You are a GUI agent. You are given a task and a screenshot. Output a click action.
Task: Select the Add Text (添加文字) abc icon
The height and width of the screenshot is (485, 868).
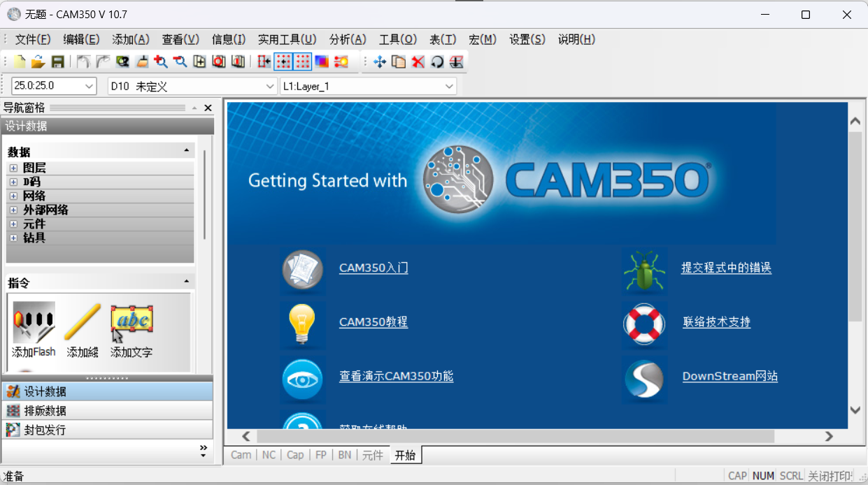pyautogui.click(x=131, y=322)
